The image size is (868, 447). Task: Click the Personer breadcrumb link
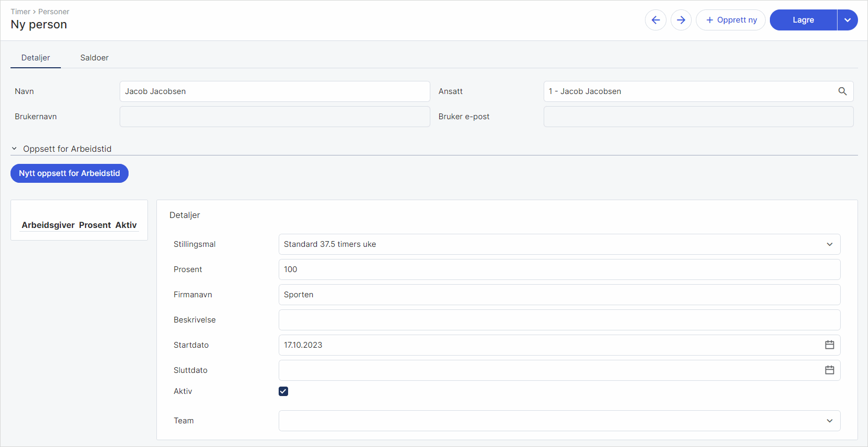(x=54, y=12)
